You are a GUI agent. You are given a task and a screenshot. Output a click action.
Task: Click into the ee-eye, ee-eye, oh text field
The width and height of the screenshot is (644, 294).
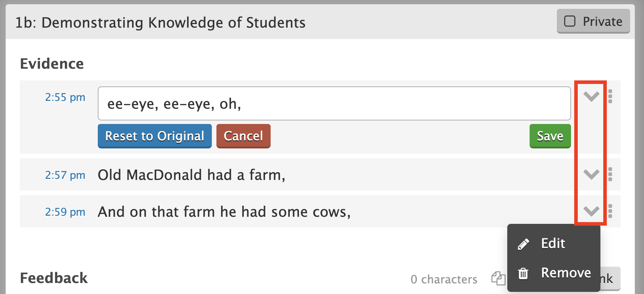click(334, 103)
